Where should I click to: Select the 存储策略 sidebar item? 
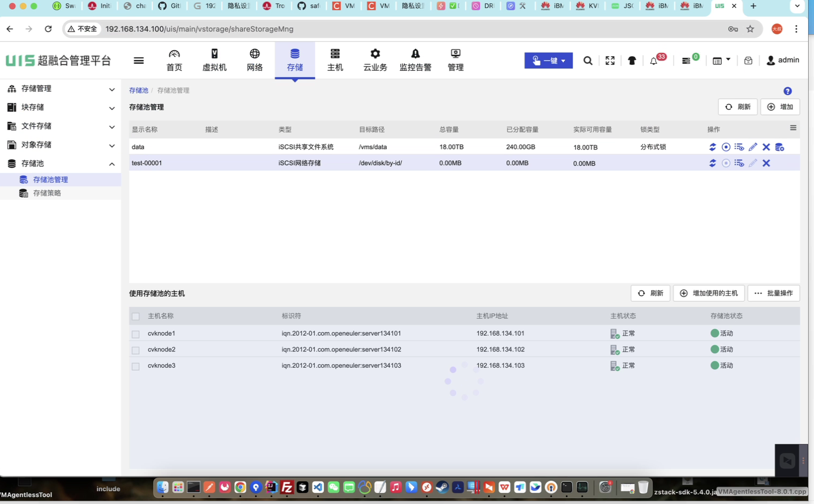47,193
